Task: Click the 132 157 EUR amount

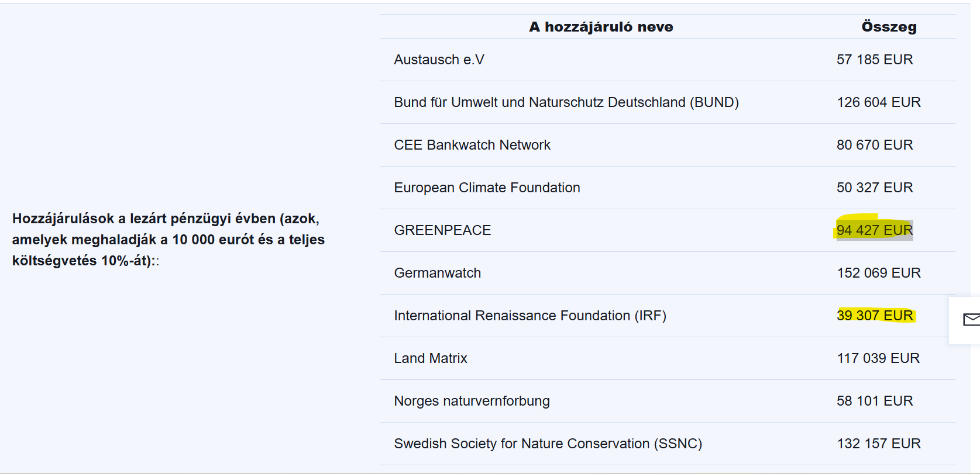Action: pyautogui.click(x=879, y=444)
